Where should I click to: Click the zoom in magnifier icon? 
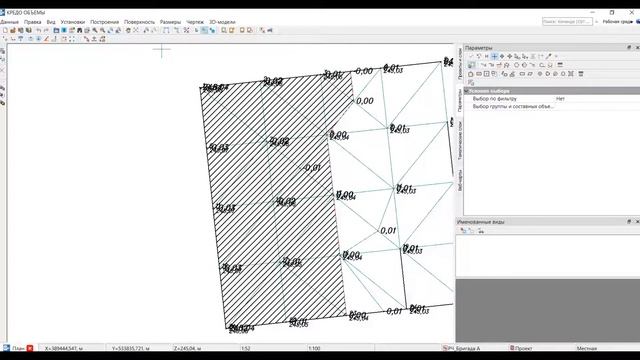95,30
